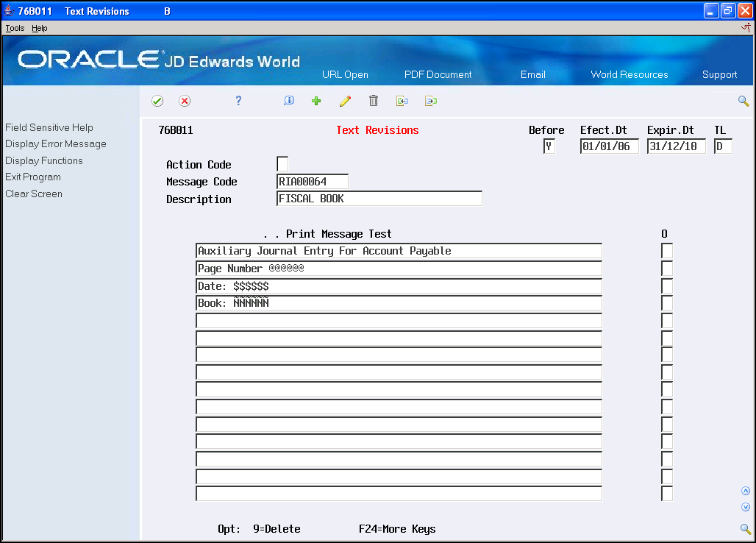Click the yellow pencil change icon
756x543 pixels.
345,101
